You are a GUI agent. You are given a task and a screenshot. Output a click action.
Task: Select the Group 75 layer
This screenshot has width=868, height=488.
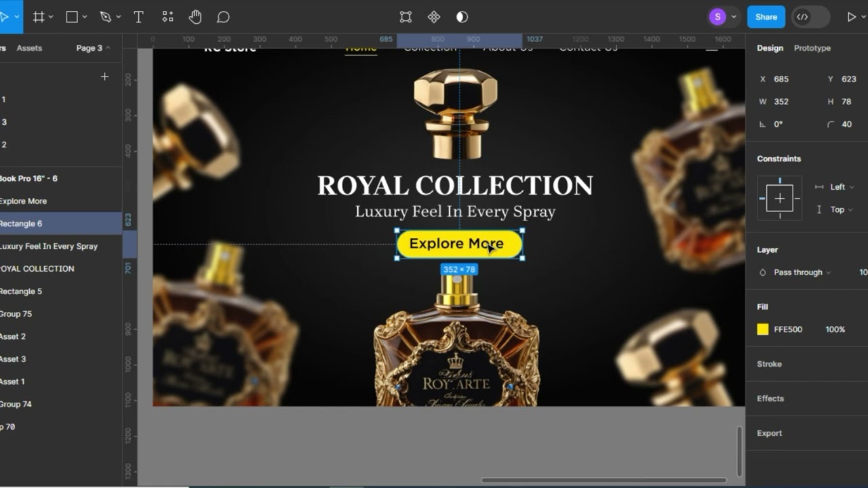point(61,314)
